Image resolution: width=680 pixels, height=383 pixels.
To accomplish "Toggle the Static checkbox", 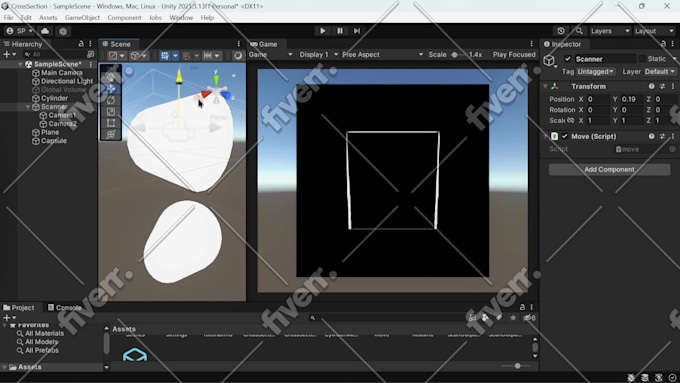I will (642, 59).
